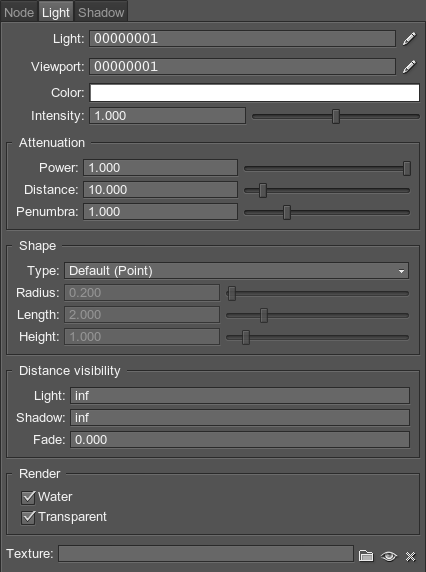Toggle the Transparent render checkbox
Image resolution: width=426 pixels, height=572 pixels.
[28, 517]
